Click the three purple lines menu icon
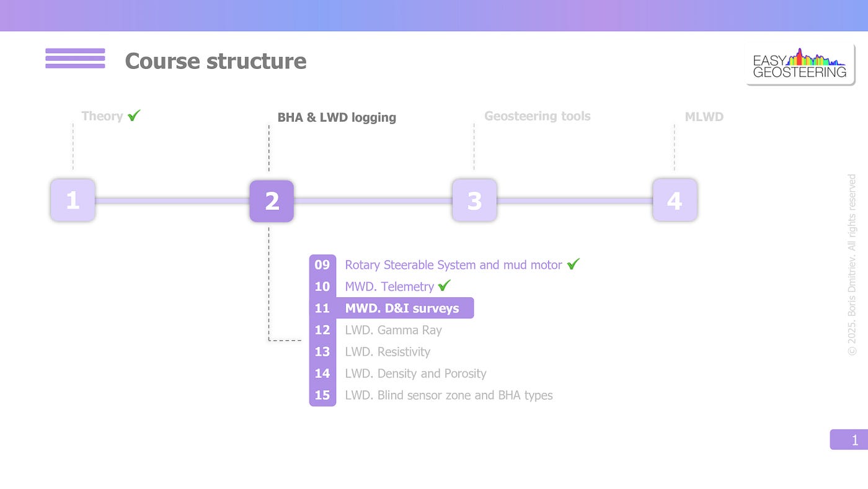This screenshot has width=868, height=489. click(75, 58)
